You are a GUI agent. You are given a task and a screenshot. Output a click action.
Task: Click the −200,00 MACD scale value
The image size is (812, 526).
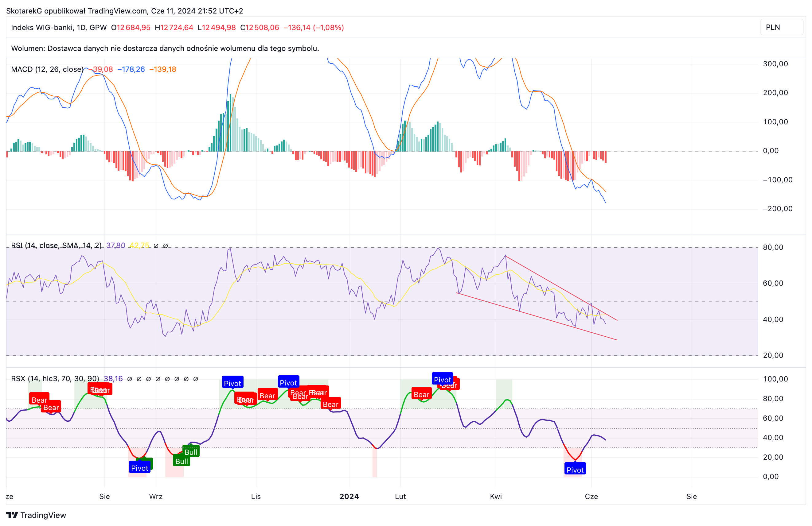click(778, 209)
